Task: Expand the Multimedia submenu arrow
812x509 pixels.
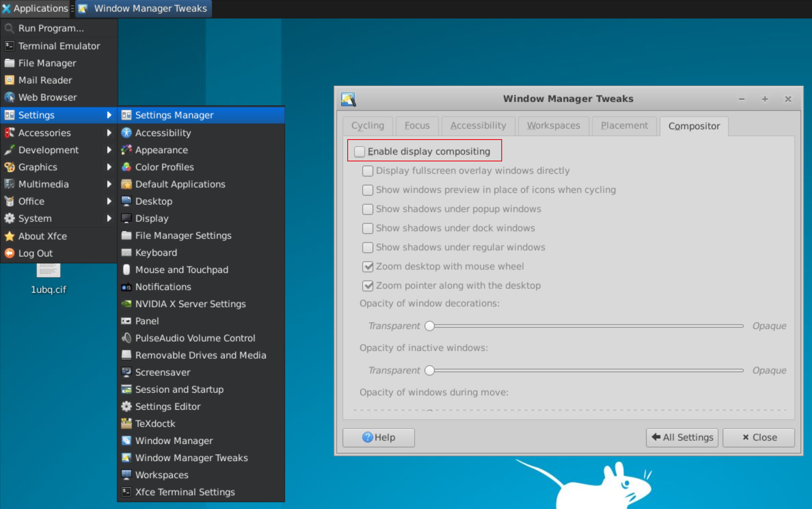Action: [109, 184]
